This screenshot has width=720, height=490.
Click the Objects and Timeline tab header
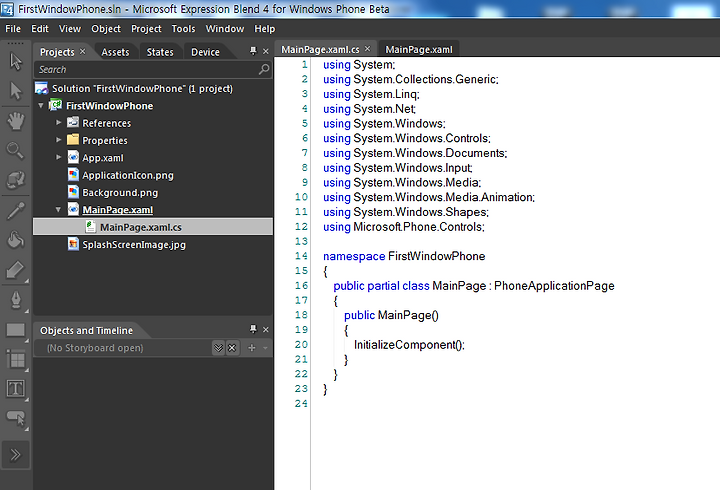86,331
